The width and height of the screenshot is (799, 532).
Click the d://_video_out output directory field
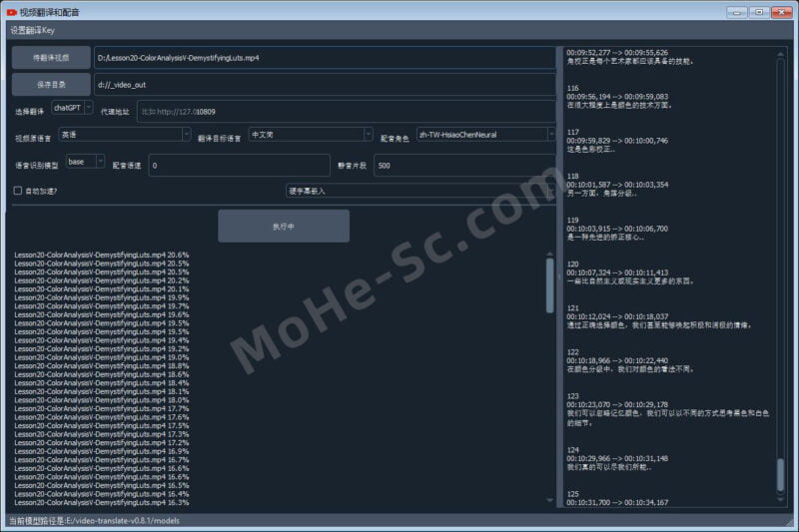(x=325, y=85)
